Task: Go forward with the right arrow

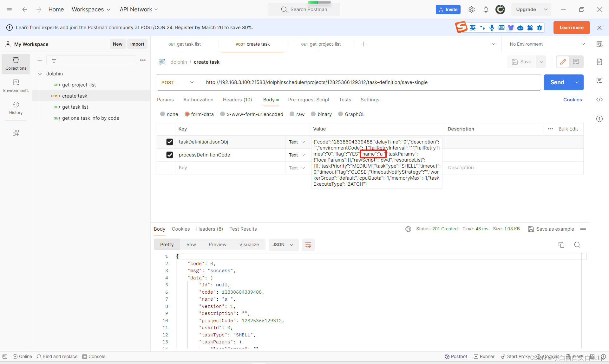Action: pyautogui.click(x=39, y=10)
